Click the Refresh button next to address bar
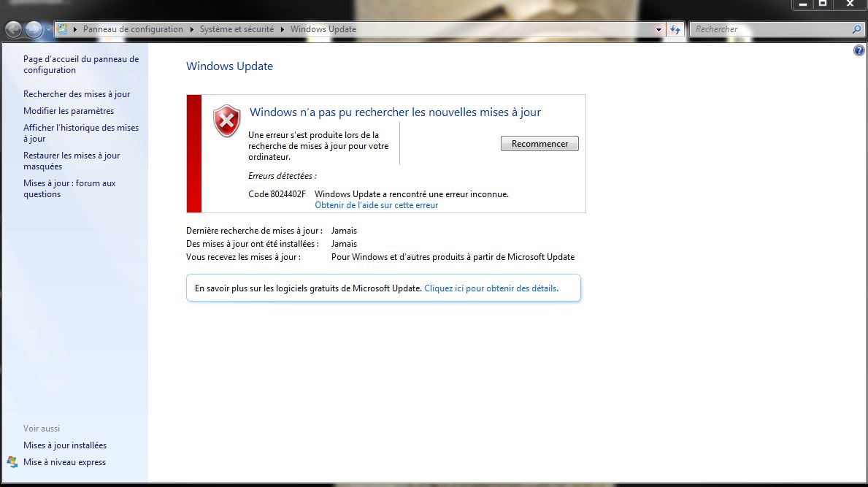868x487 pixels. (675, 29)
